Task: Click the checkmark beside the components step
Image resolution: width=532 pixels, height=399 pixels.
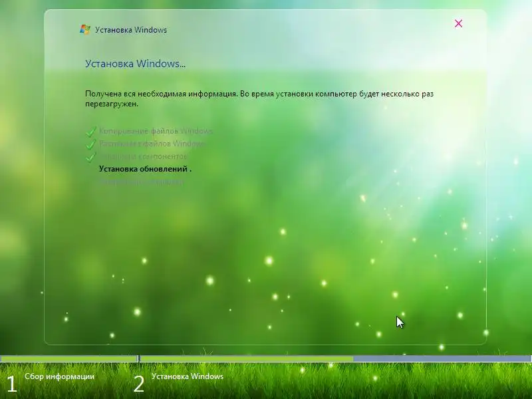Action: click(x=90, y=157)
